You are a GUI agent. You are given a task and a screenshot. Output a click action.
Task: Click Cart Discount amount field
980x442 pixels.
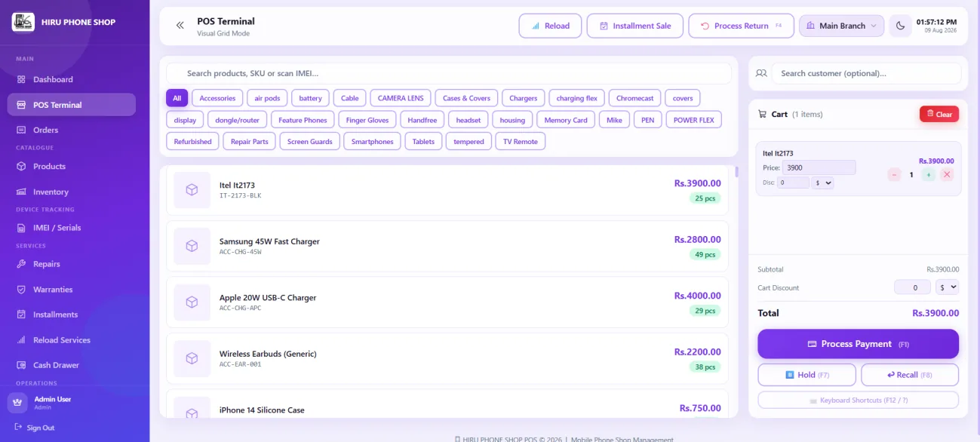(912, 287)
